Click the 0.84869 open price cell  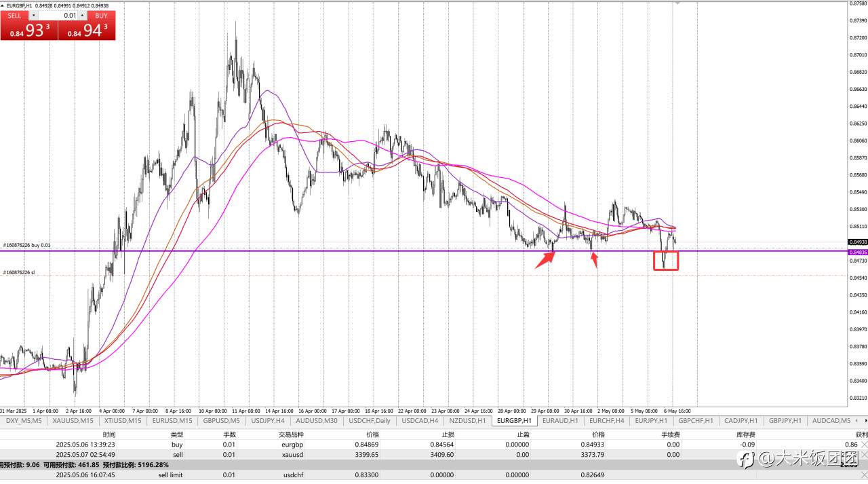(x=368, y=445)
